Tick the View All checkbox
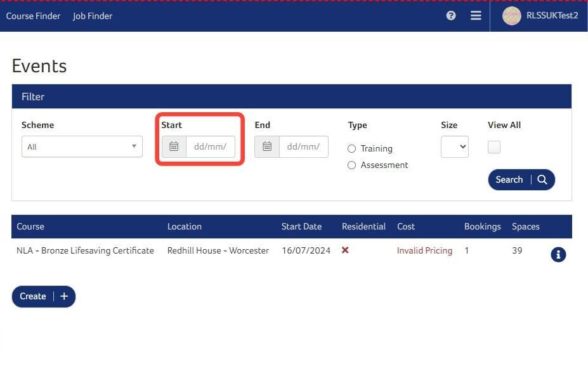 pyautogui.click(x=494, y=147)
